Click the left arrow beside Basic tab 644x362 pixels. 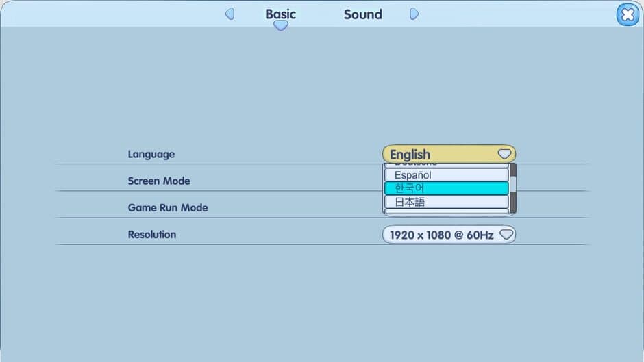pos(230,14)
